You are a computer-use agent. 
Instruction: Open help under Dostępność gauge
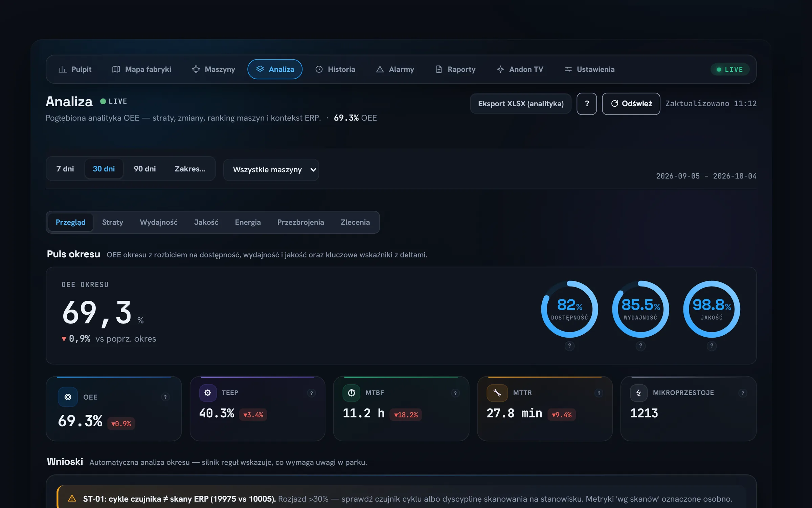click(x=570, y=346)
